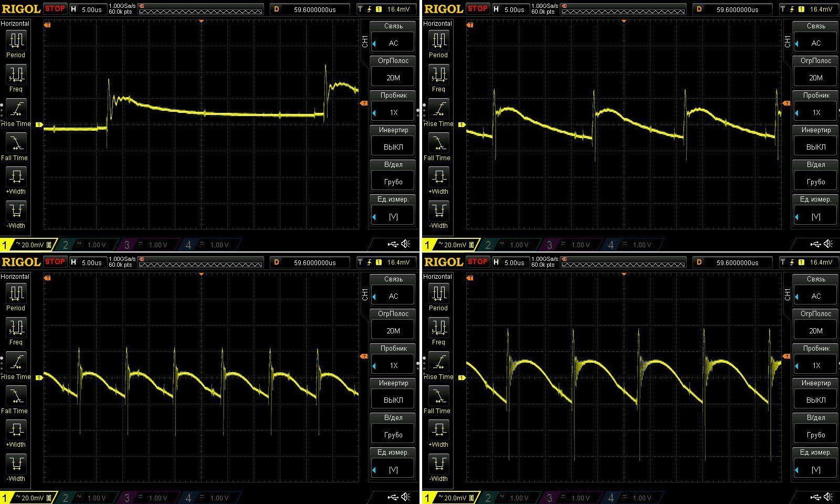Click the STOP status indicator in top-left panel
The image size is (840, 504).
[x=55, y=8]
